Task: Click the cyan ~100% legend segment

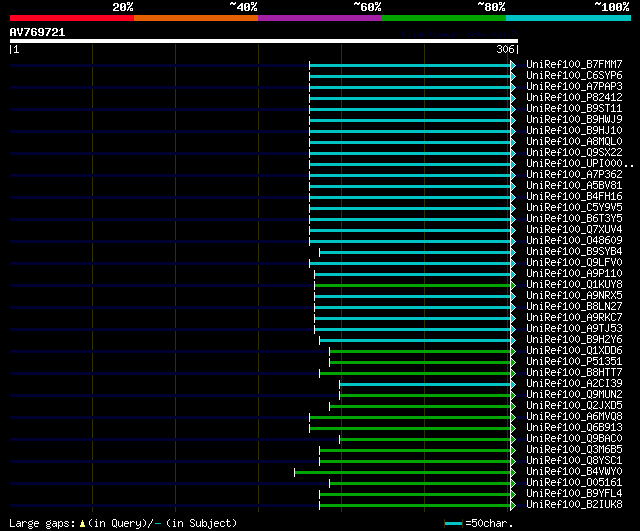Action: click(x=569, y=18)
